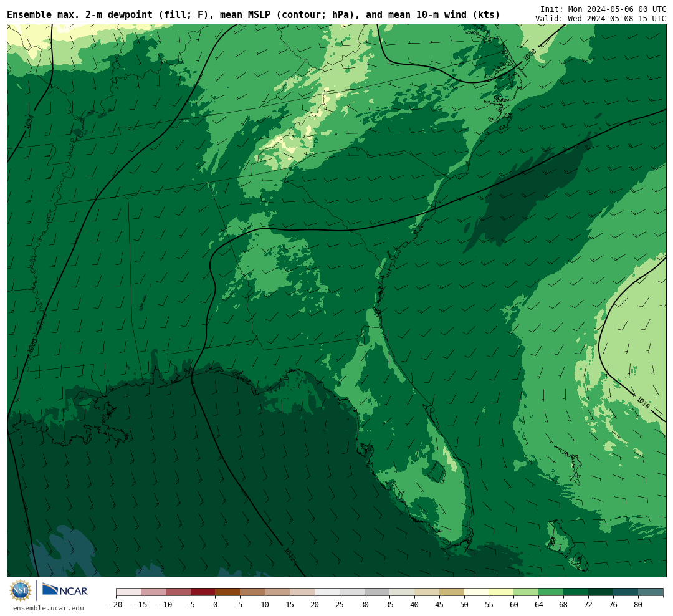Click the NSF logo
This screenshot has width=673, height=616.
(x=21, y=590)
